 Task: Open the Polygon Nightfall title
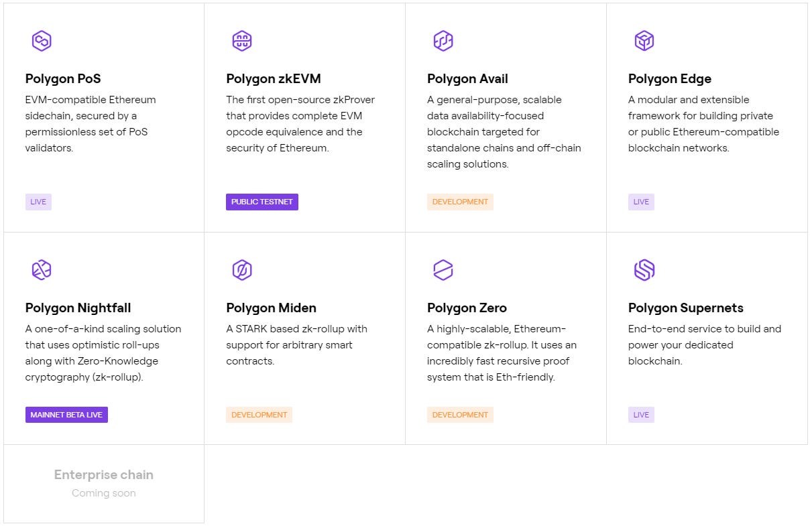[78, 308]
